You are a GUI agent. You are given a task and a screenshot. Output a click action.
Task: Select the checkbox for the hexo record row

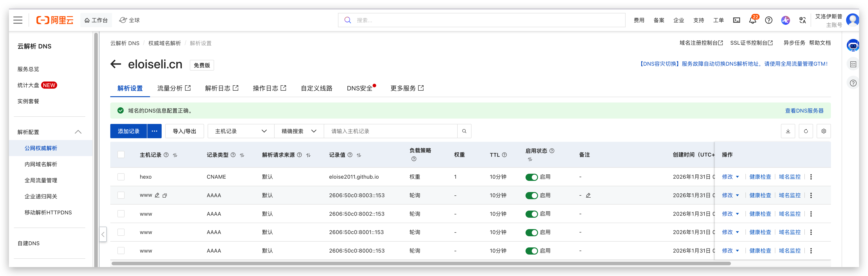pyautogui.click(x=121, y=177)
